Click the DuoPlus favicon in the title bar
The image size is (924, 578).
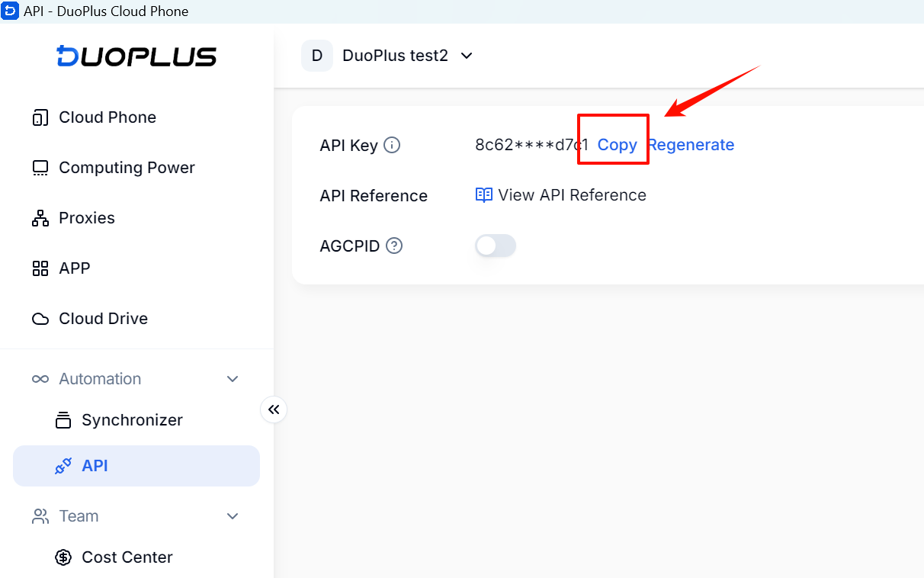coord(10,11)
